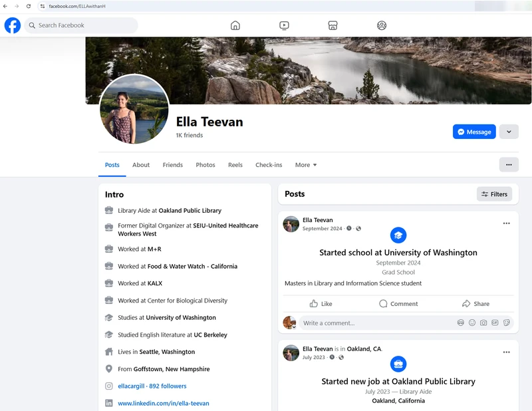Click the comment input field
This screenshot has height=411, width=532.
372,323
